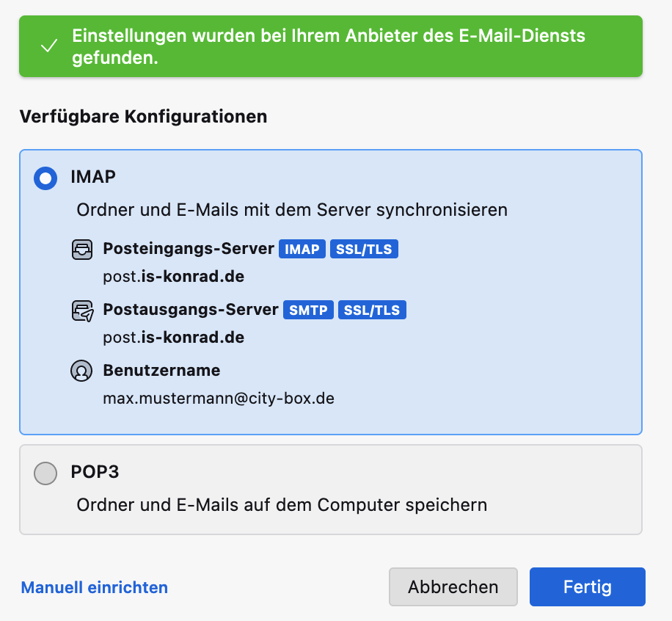Image resolution: width=672 pixels, height=621 pixels.
Task: Click the green settings-found notification banner
Action: click(330, 46)
